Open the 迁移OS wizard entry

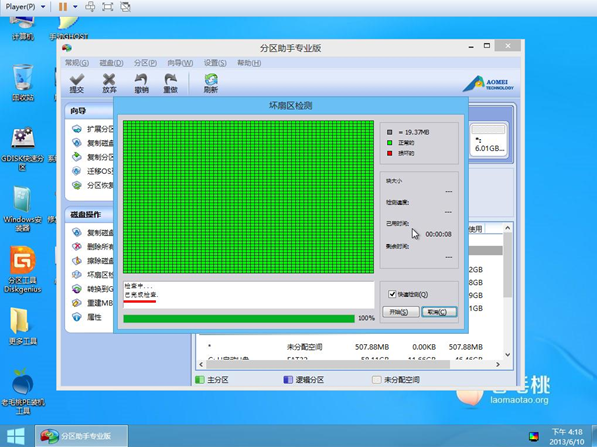[x=93, y=171]
